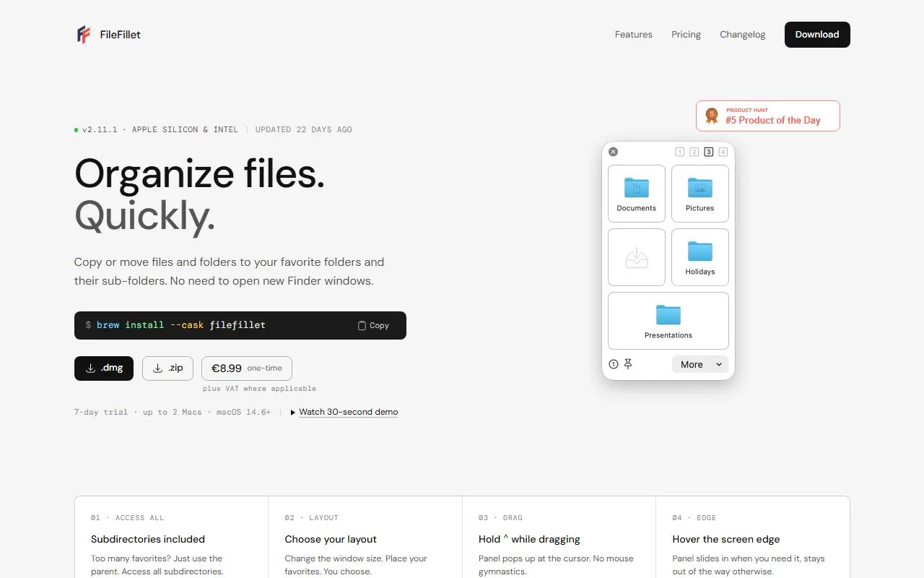Click the €8.99 one-time price button
The width and height of the screenshot is (924, 578).
click(x=247, y=368)
